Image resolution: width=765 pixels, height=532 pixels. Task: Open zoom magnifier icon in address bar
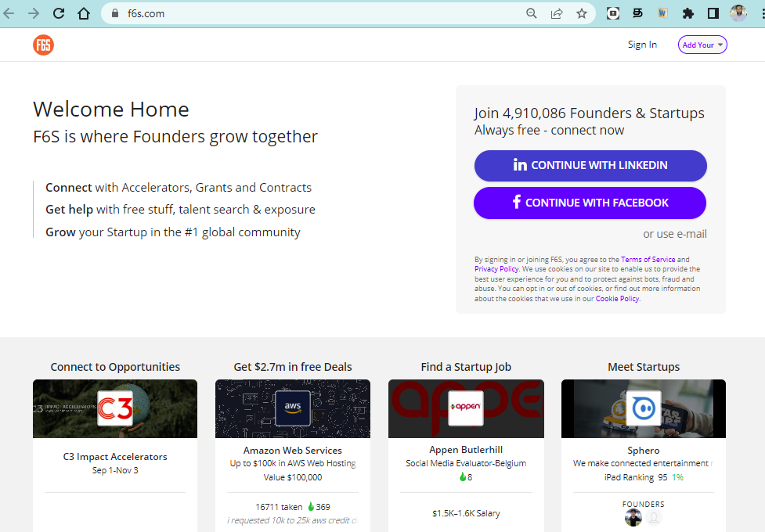(x=532, y=13)
